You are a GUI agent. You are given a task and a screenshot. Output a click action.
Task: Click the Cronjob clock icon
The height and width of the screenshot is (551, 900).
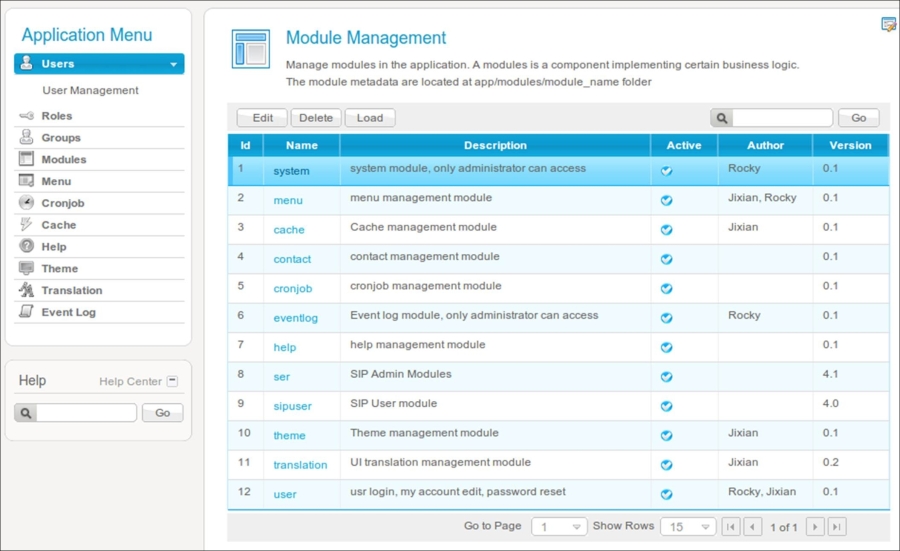[26, 203]
